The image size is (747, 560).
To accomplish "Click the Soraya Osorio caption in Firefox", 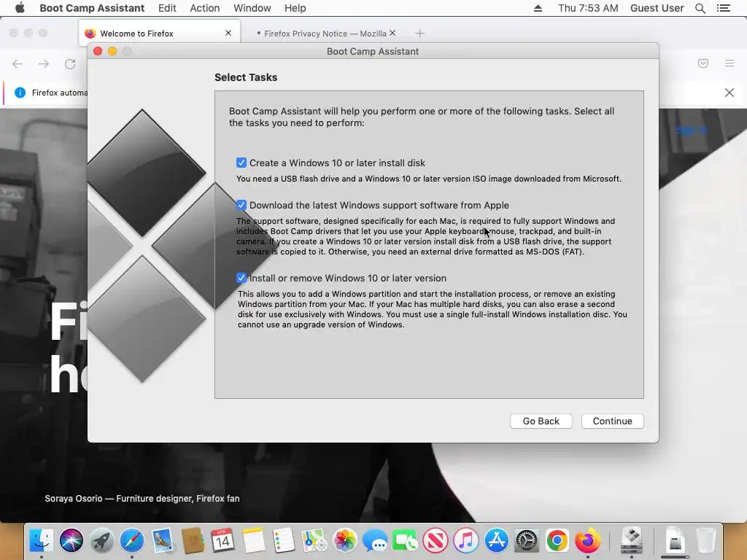I will click(x=142, y=499).
